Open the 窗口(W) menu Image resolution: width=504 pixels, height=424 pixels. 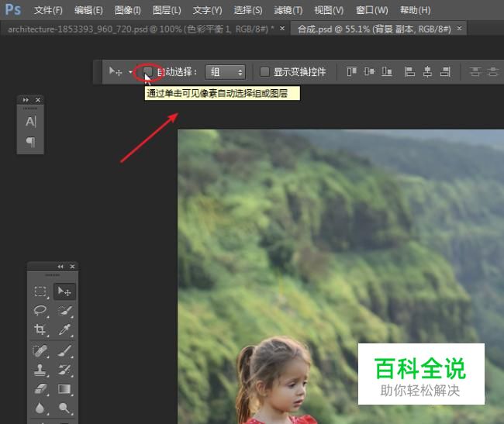372,10
